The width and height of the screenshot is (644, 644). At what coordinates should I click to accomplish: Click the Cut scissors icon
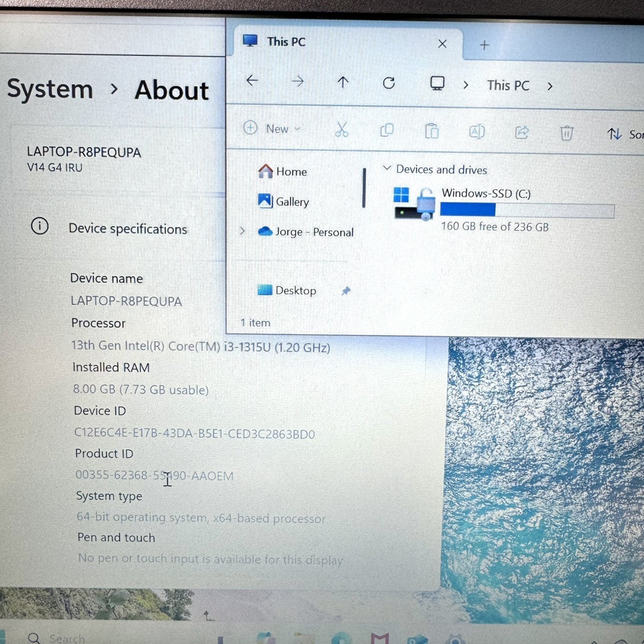coord(342,129)
